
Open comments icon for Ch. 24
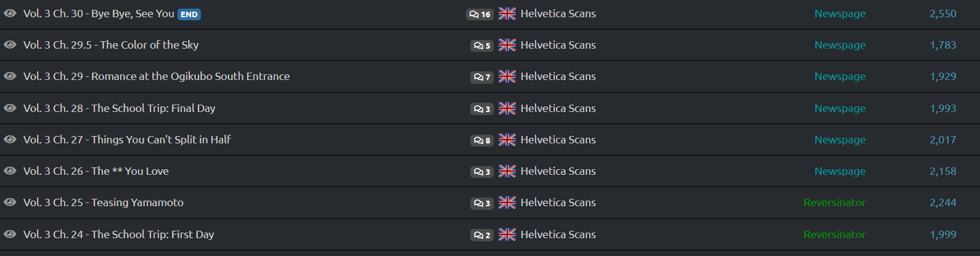pos(482,235)
